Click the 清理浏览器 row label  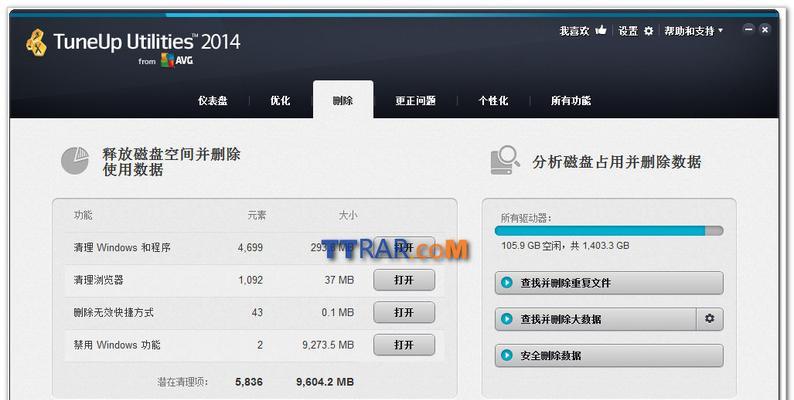tap(98, 280)
